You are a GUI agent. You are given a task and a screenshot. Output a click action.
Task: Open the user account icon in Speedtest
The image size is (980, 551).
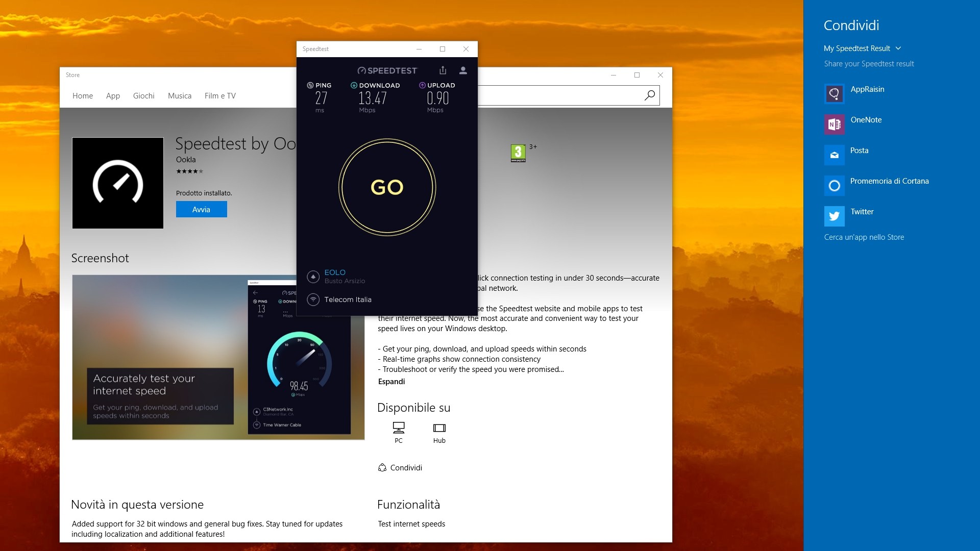pos(463,70)
